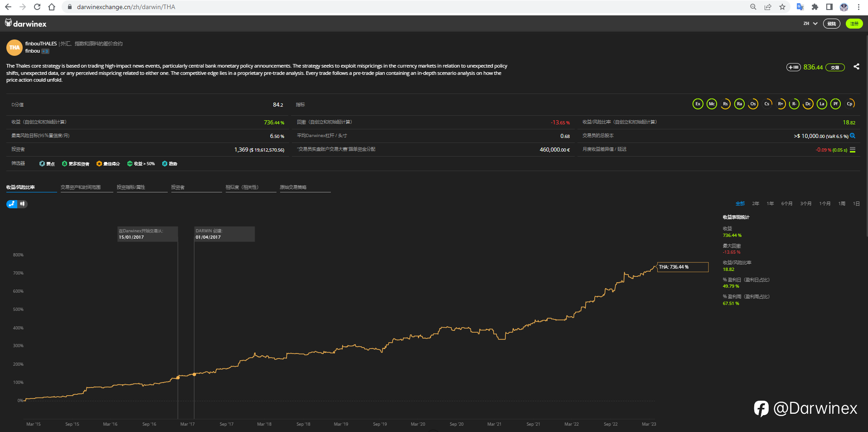868x432 pixels.
Task: Open the 交易资产和时间范围 tab
Action: pyautogui.click(x=87, y=187)
